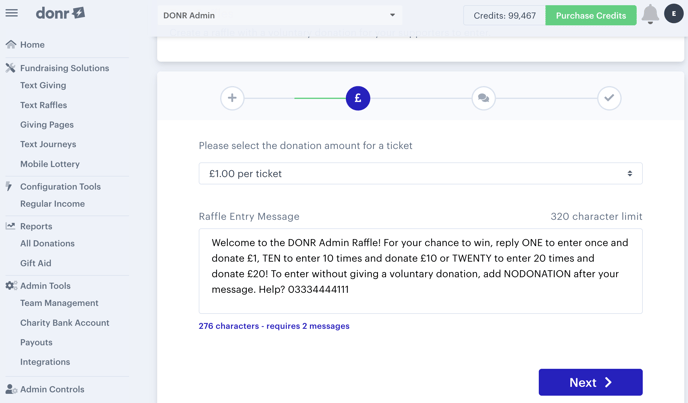The image size is (688, 403).
Task: Click the Purchase Credits button
Action: (591, 15)
